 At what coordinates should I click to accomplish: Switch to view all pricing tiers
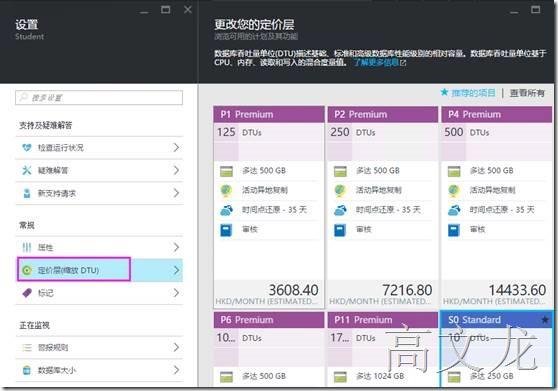(x=527, y=93)
